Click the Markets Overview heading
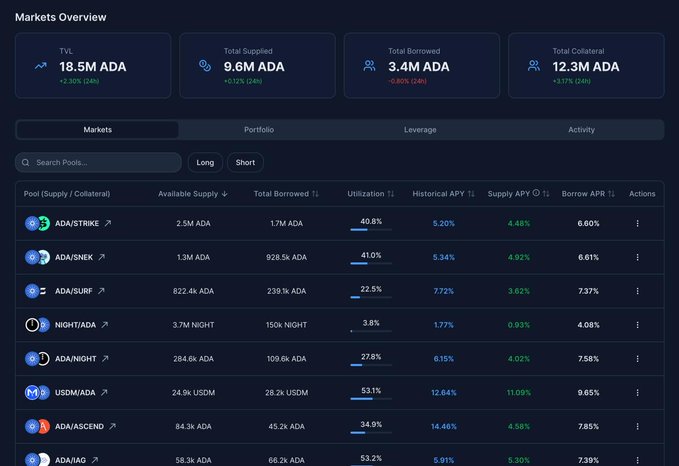Viewport: 679px width, 466px height. point(61,17)
